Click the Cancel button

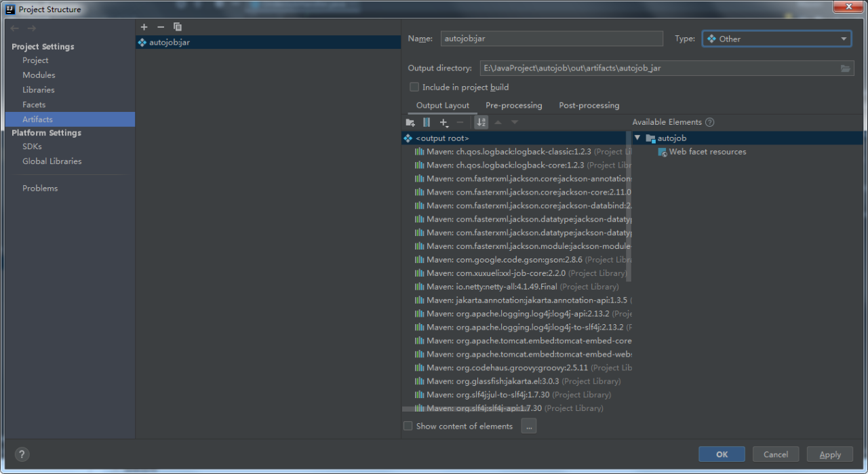click(776, 455)
